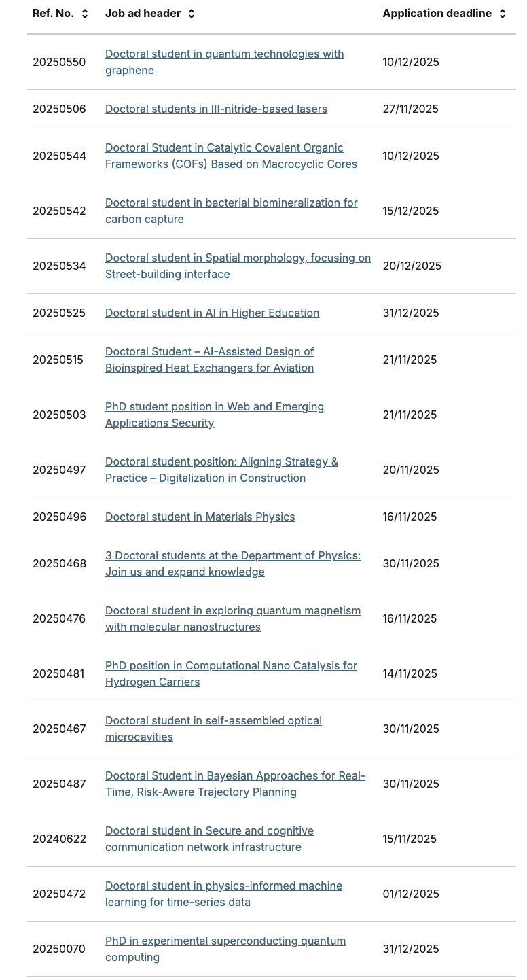Click the Application deadline column header
Viewport: 527px width, 980px height.
tap(438, 13)
